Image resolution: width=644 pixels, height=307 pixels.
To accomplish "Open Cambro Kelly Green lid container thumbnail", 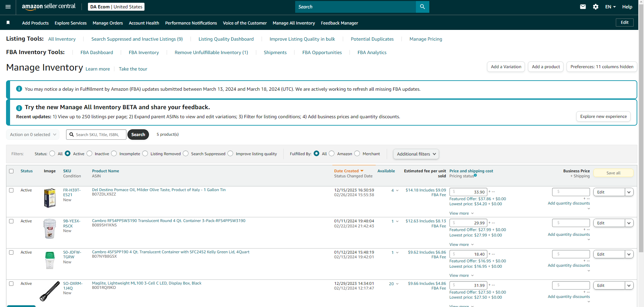I will click(x=50, y=260).
